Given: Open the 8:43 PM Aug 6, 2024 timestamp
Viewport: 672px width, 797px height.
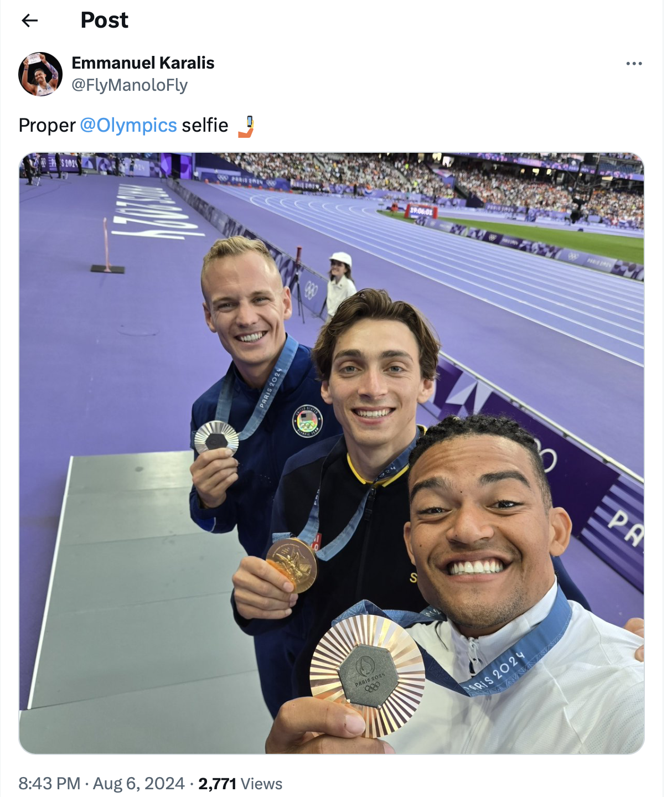Looking at the screenshot, I should [101, 783].
